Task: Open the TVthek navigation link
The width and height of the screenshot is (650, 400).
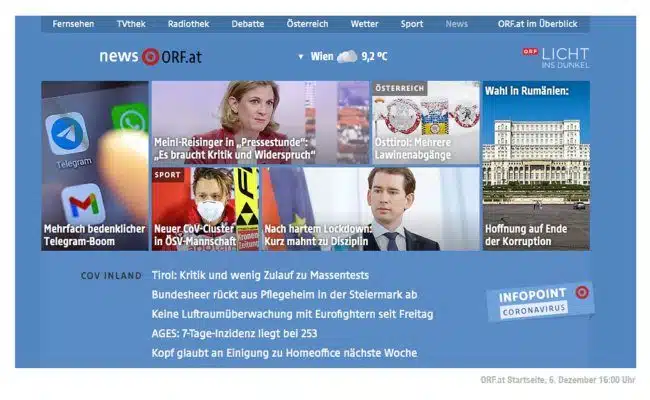Action: tap(131, 24)
